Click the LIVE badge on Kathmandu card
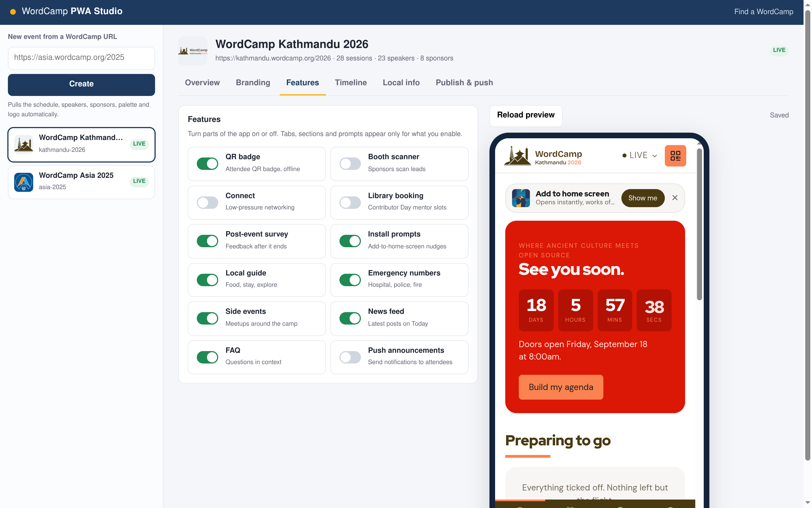Screen dimensions: 812x508 (x=139, y=144)
